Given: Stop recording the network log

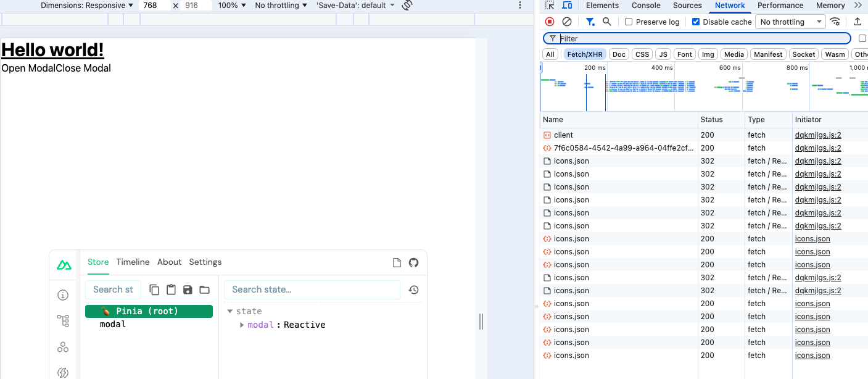Looking at the screenshot, I should pos(550,22).
